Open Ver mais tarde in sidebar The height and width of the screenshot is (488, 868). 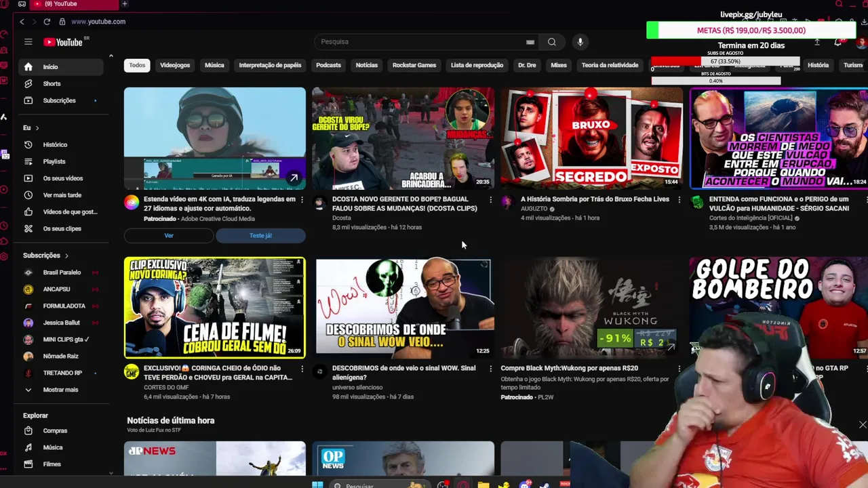coord(61,195)
